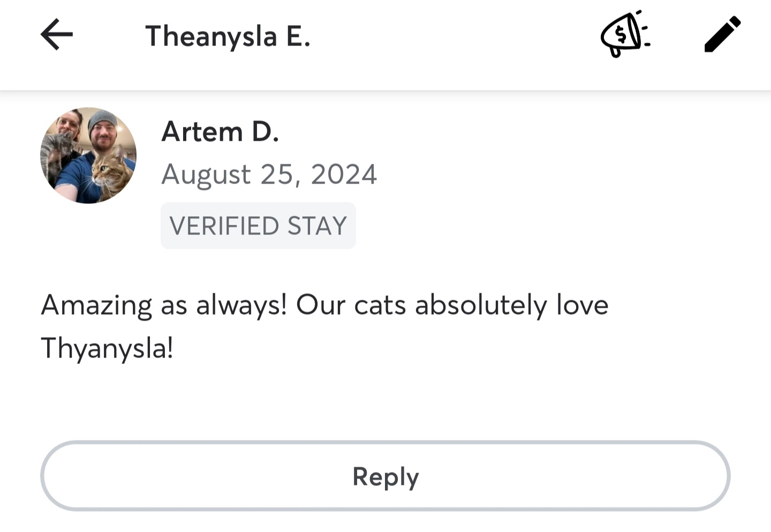
Task: Select the August 25, 2024 review date
Action: [x=269, y=174]
